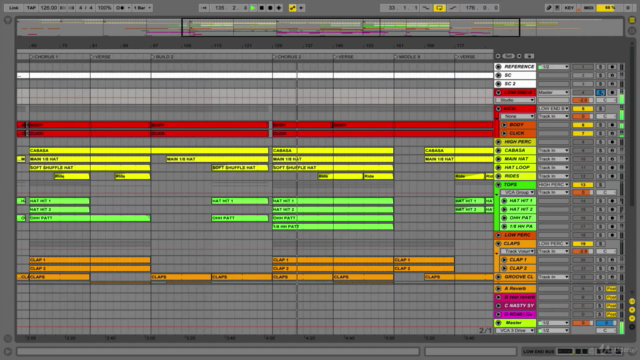Arm the REFERENCE track for recording

point(612,67)
